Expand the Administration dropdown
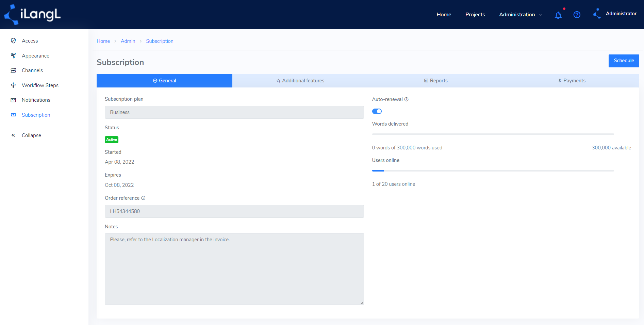This screenshot has height=325, width=644. tap(521, 15)
